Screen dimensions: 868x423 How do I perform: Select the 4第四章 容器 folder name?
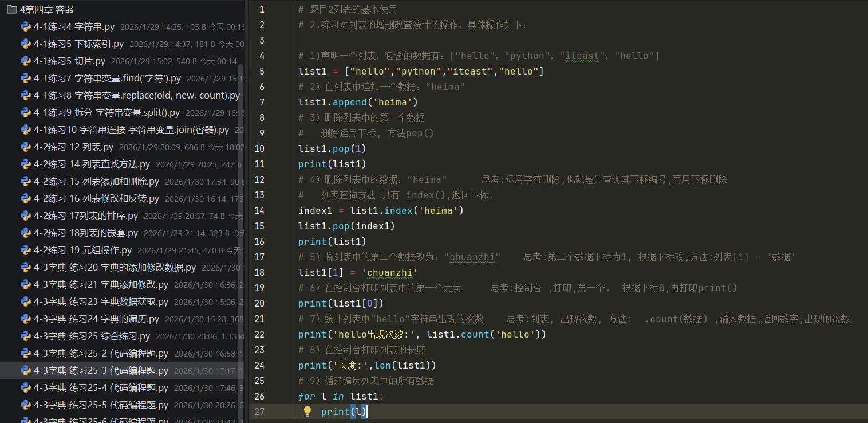pyautogui.click(x=47, y=9)
